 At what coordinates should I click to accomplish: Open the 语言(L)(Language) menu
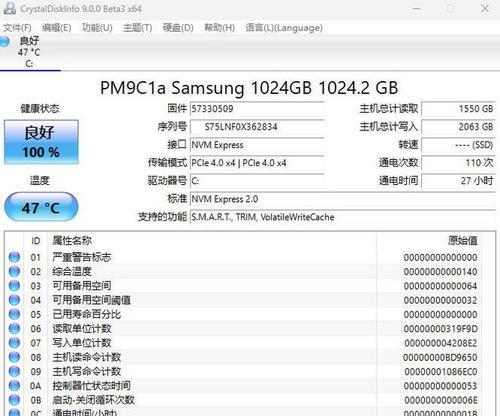pos(284,27)
